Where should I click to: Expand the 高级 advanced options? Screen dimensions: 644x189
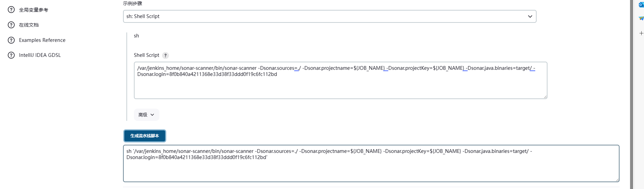point(146,115)
